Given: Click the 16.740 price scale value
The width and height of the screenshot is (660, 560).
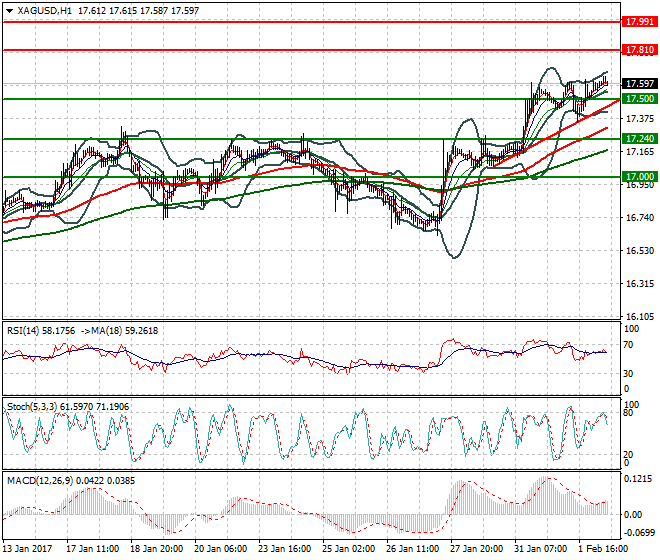Looking at the screenshot, I should (x=640, y=218).
